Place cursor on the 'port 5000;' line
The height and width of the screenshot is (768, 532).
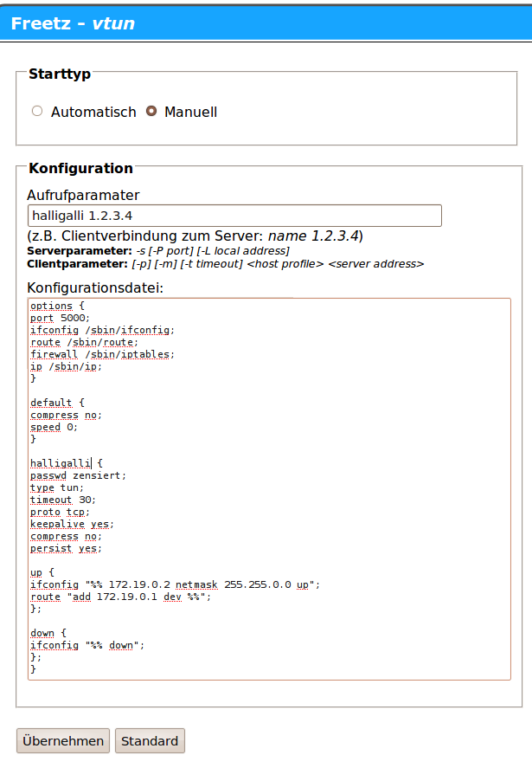60,318
